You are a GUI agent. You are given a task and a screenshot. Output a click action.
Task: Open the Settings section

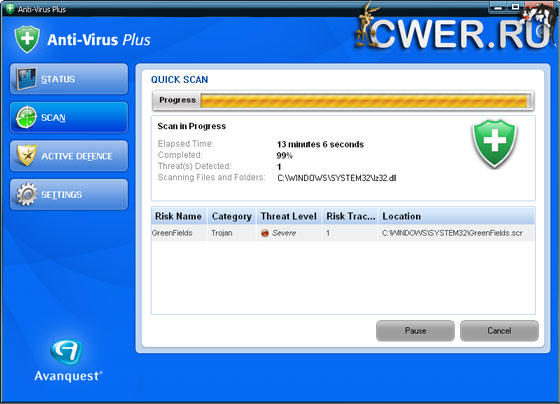coord(69,195)
